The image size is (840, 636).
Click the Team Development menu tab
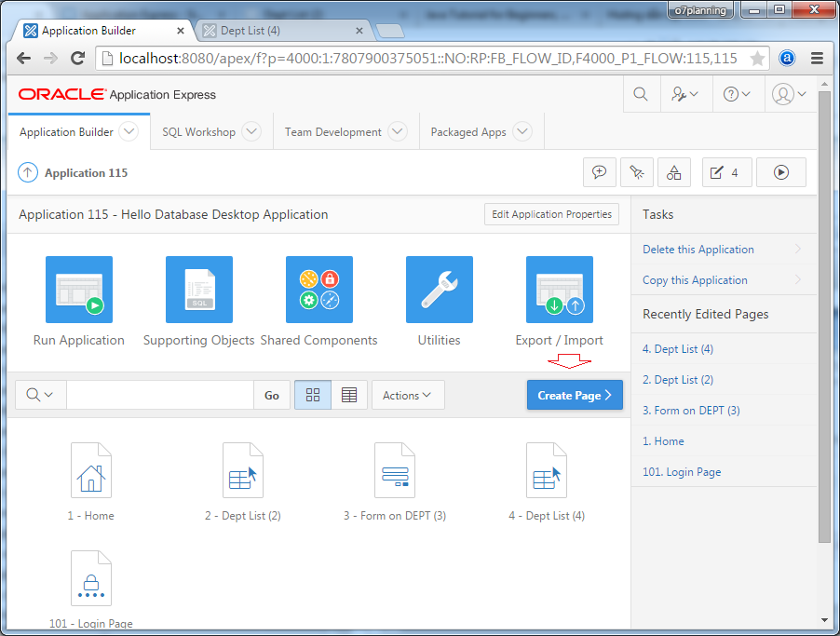[332, 132]
